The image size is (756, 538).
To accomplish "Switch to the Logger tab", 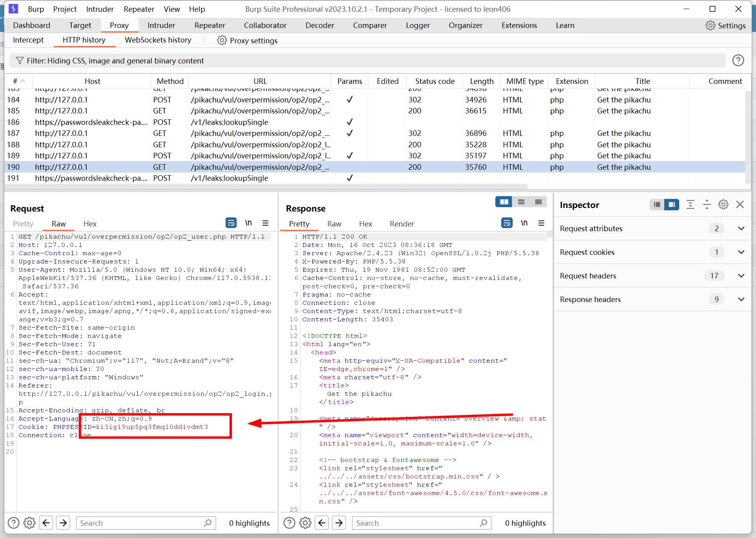I will pos(418,25).
